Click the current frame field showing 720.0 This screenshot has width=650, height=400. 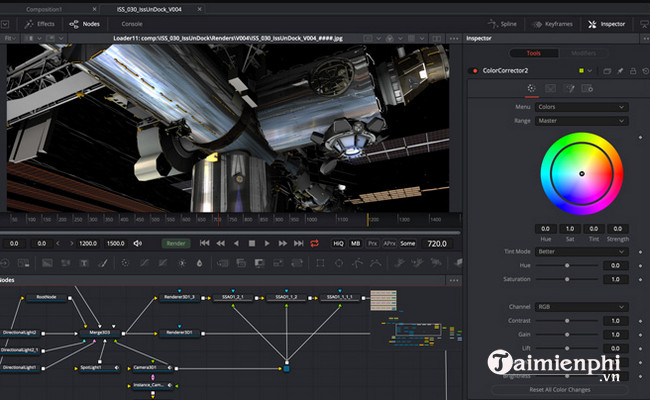pyautogui.click(x=437, y=243)
